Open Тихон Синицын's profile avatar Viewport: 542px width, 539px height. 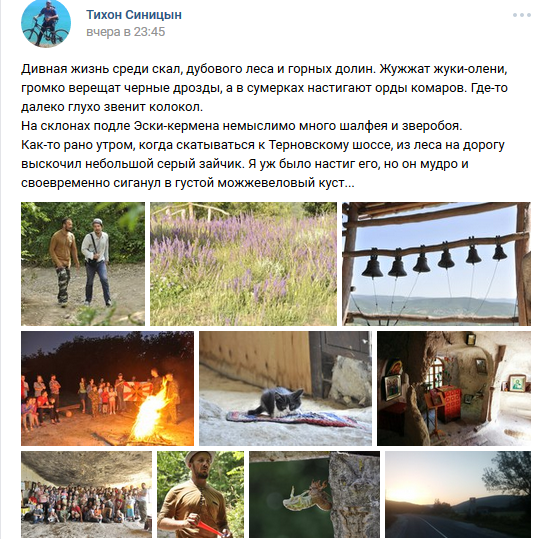46,23
